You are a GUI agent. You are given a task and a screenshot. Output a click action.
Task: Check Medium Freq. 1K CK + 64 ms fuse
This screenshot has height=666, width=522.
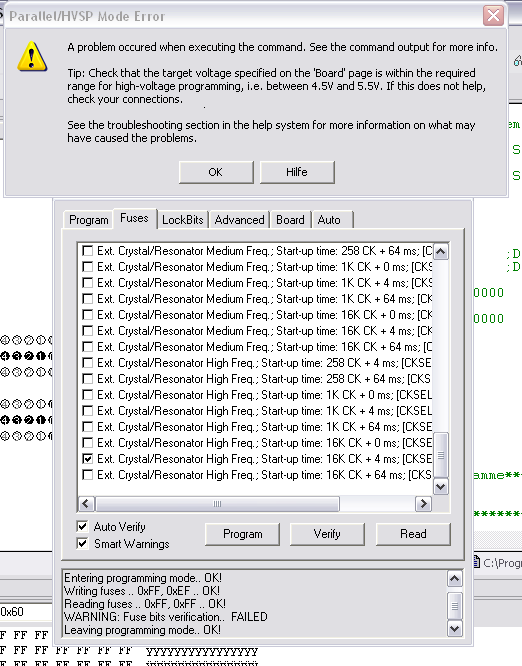click(87, 299)
